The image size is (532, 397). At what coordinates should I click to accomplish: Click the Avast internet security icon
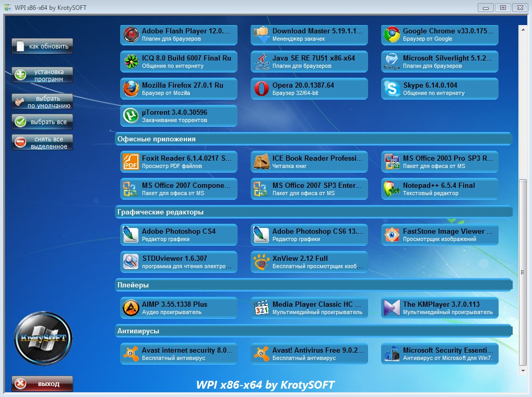pos(131,354)
